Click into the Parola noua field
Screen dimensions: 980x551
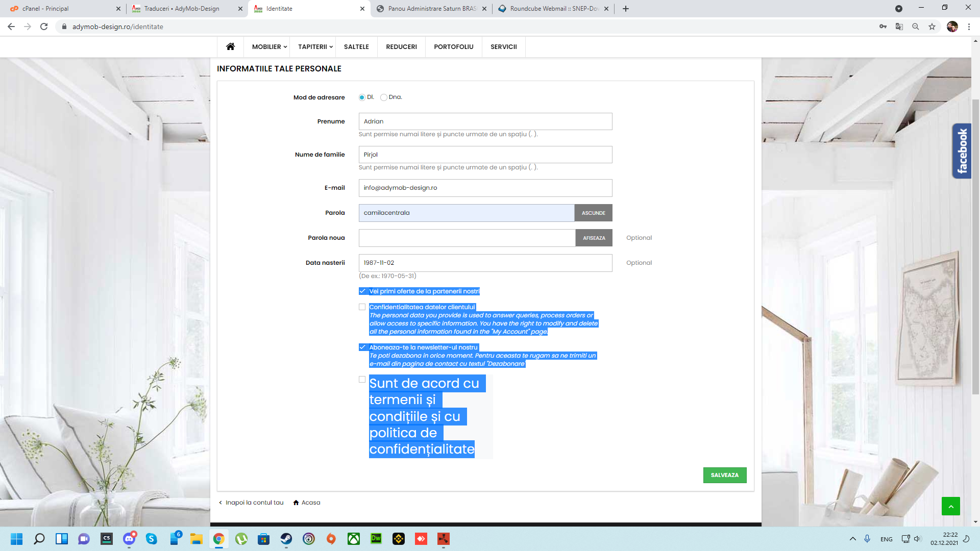coord(467,238)
